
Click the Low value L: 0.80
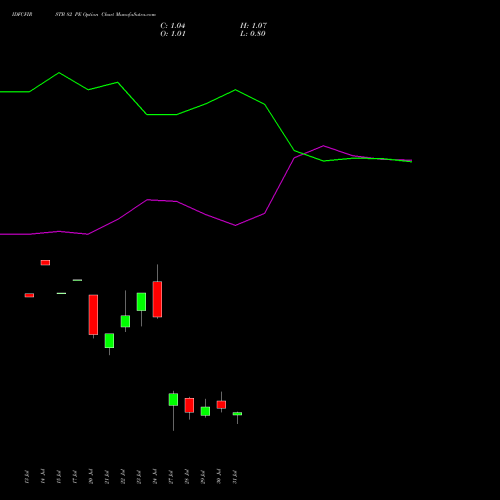click(253, 34)
